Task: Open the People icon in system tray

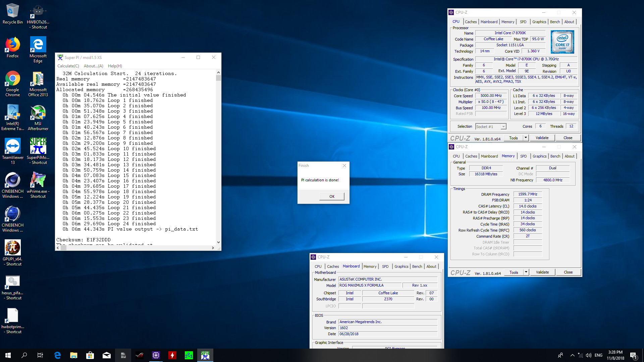Action: (560, 355)
